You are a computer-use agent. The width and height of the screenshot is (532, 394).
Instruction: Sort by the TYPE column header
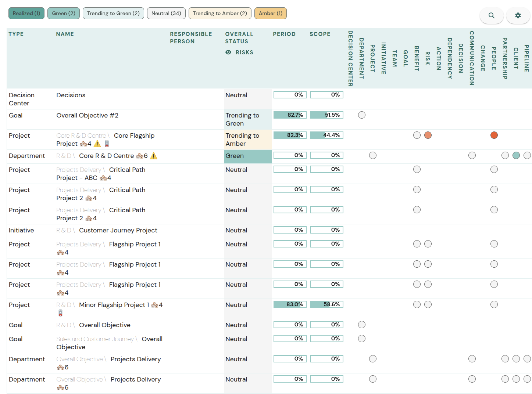coord(16,34)
